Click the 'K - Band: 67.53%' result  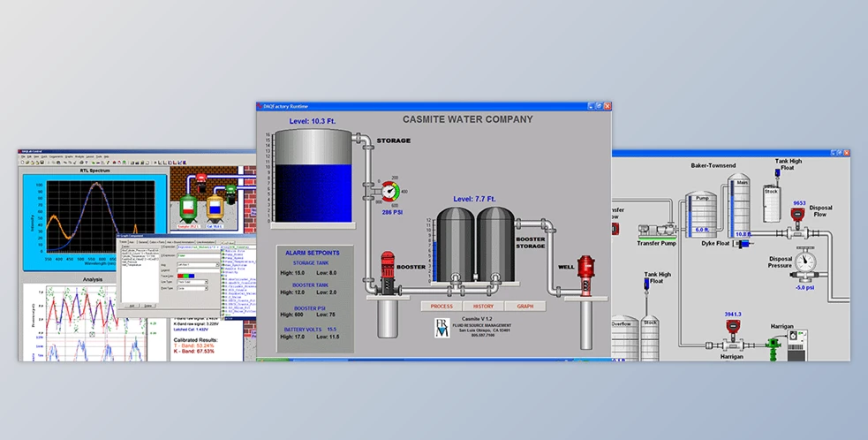[x=193, y=352]
